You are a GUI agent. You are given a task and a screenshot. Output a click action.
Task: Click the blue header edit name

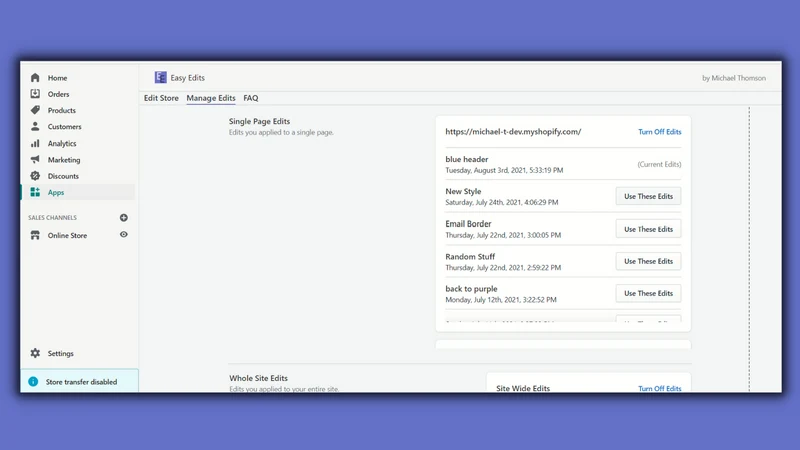point(466,159)
